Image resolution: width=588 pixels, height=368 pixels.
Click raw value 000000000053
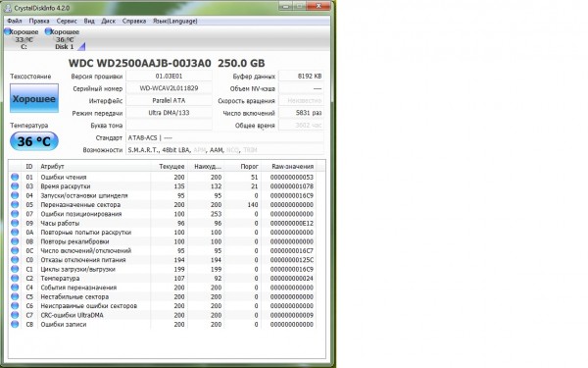pyautogui.click(x=292, y=177)
